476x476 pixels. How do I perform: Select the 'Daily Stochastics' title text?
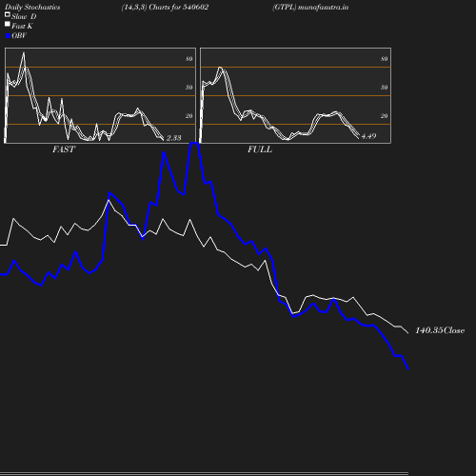pos(32,8)
